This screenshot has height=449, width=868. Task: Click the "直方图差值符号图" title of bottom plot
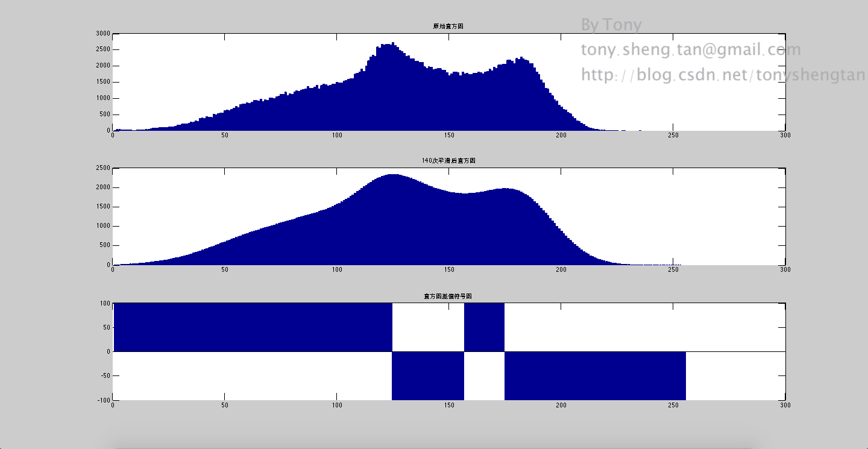[x=448, y=296]
